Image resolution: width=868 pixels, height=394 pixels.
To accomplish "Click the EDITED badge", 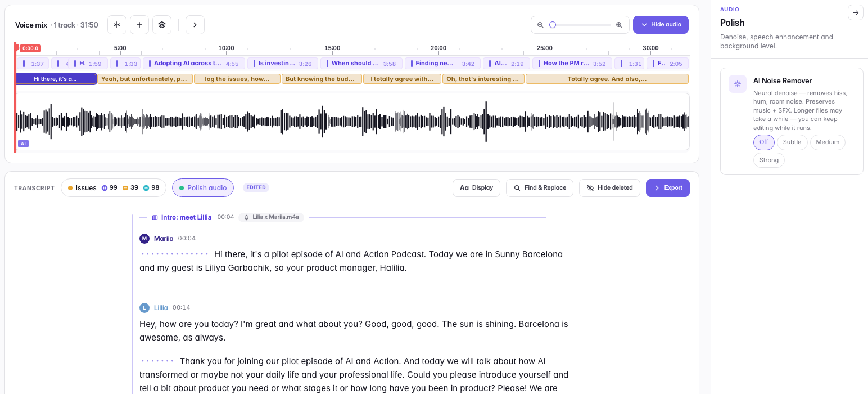I will pyautogui.click(x=256, y=188).
